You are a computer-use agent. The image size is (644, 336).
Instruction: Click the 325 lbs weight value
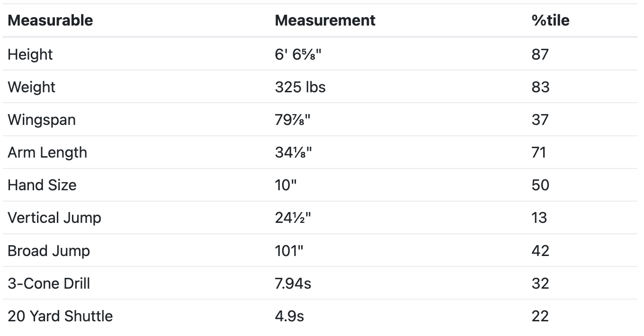click(300, 87)
